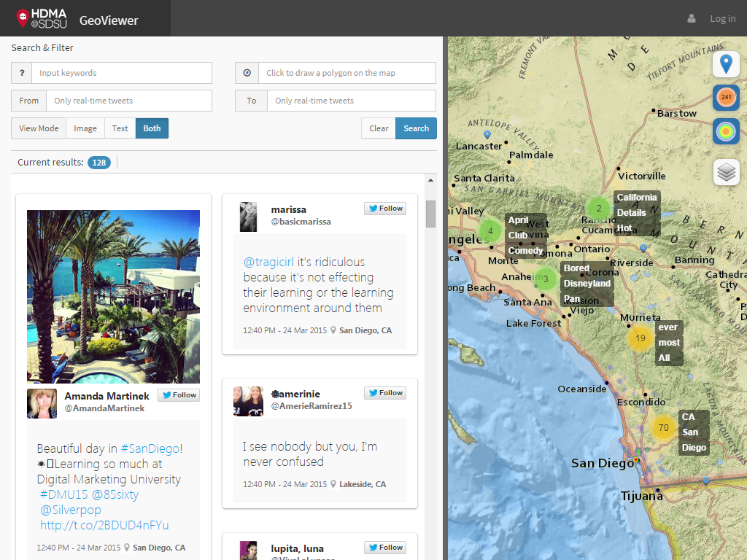Click the keyword help question mark icon
Image resolution: width=747 pixels, height=560 pixels.
tap(22, 73)
